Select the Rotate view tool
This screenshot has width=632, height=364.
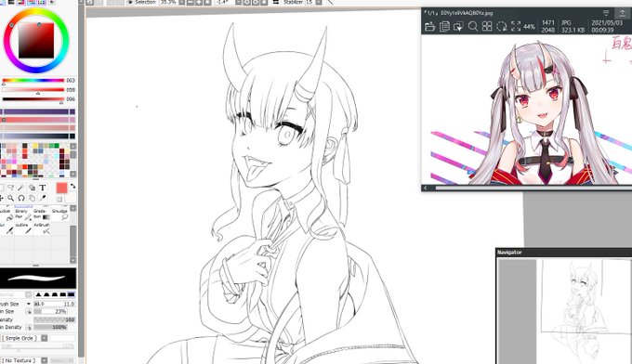21,198
